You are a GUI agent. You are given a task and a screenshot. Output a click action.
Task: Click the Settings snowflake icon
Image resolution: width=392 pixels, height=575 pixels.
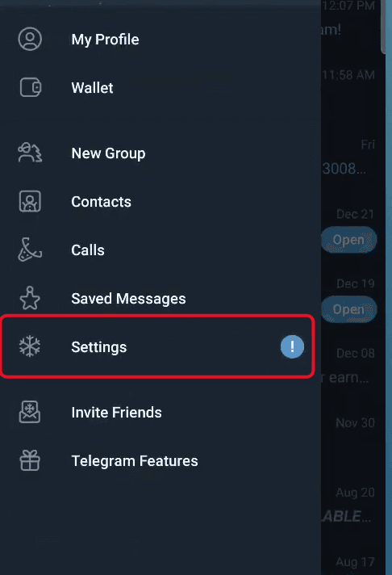click(30, 346)
